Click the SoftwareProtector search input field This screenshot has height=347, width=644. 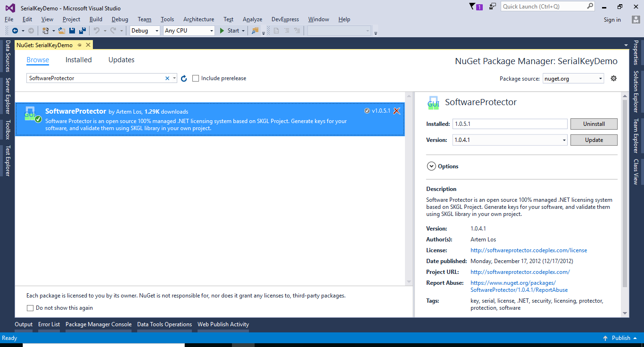tap(95, 78)
